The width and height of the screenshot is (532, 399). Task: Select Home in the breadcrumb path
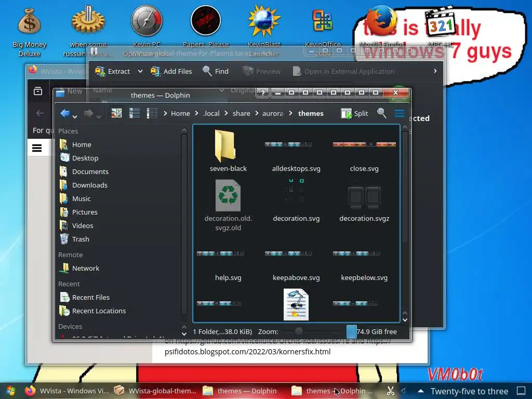point(180,113)
